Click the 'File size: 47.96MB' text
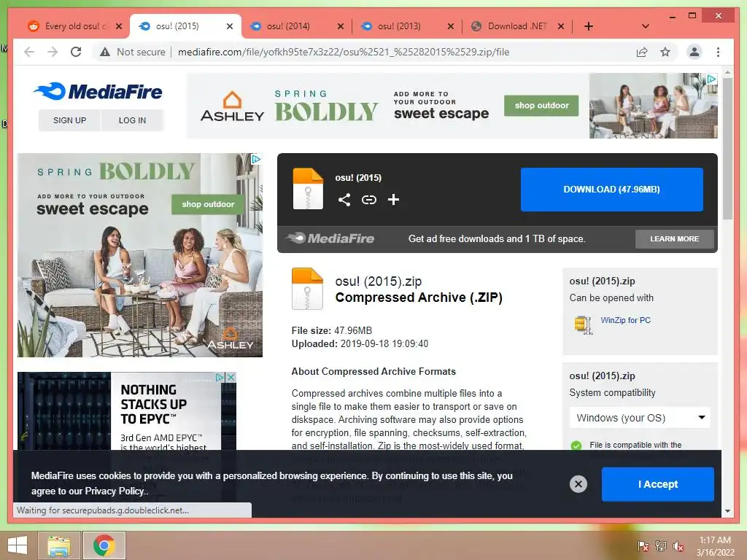 tap(332, 330)
